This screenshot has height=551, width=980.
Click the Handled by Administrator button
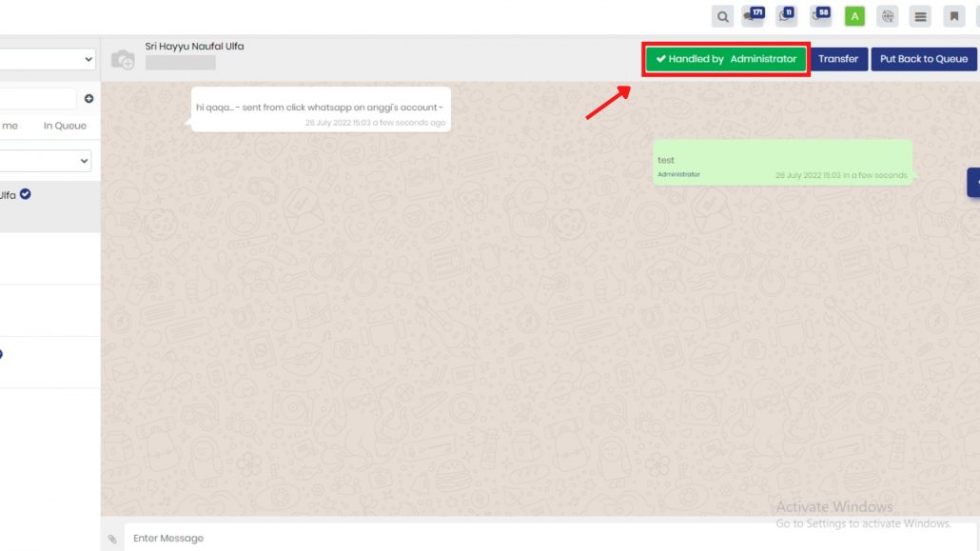[x=726, y=59]
